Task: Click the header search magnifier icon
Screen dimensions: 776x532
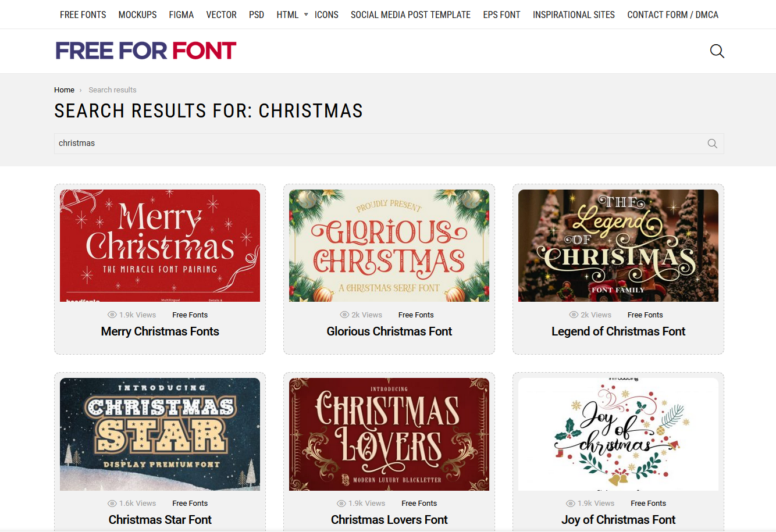Action: pyautogui.click(x=717, y=51)
